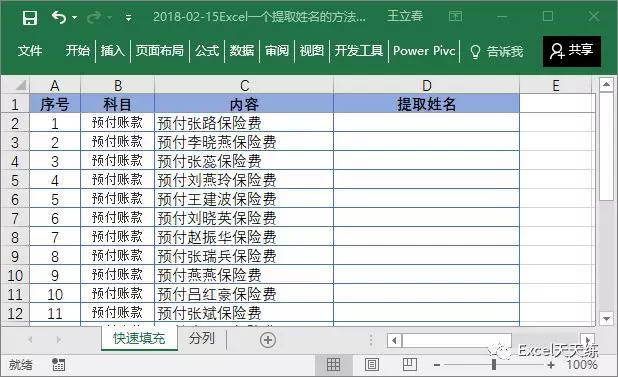
Task: Select the 数据 ribbon tab
Action: pyautogui.click(x=242, y=50)
